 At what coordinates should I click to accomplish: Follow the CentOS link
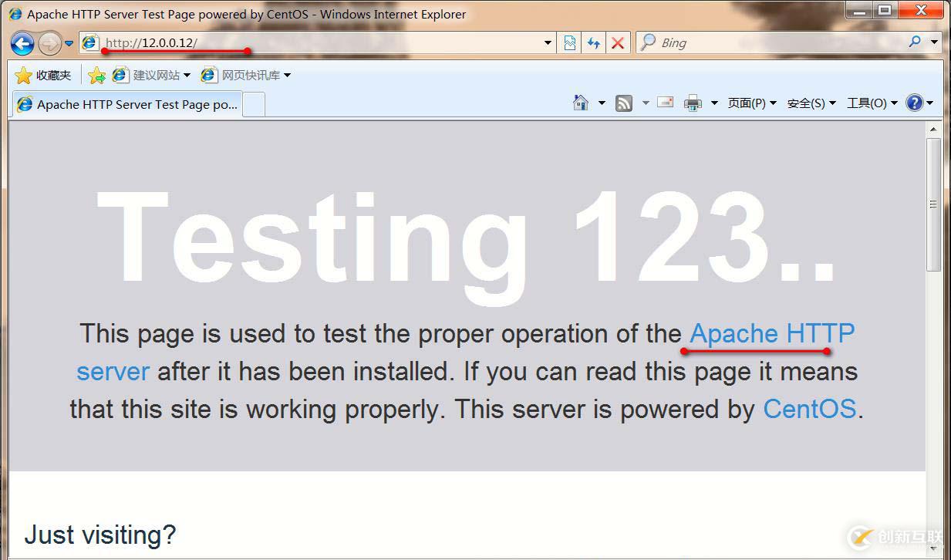click(x=810, y=409)
